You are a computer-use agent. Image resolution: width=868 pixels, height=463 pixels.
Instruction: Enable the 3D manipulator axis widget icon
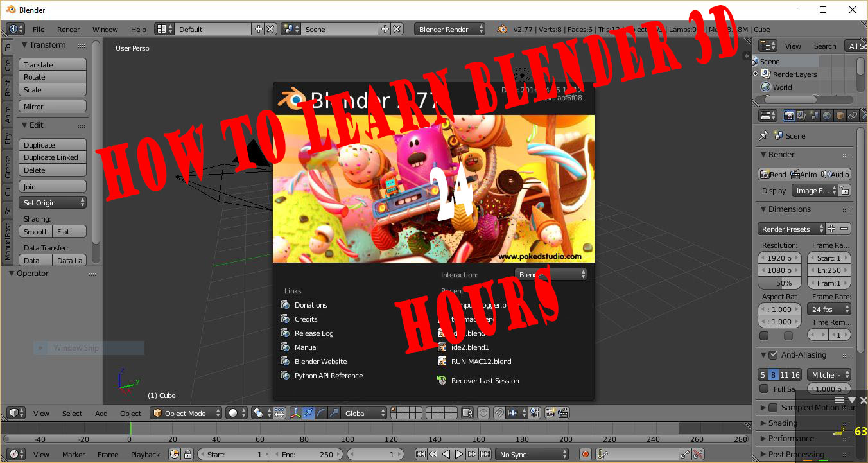(296, 413)
